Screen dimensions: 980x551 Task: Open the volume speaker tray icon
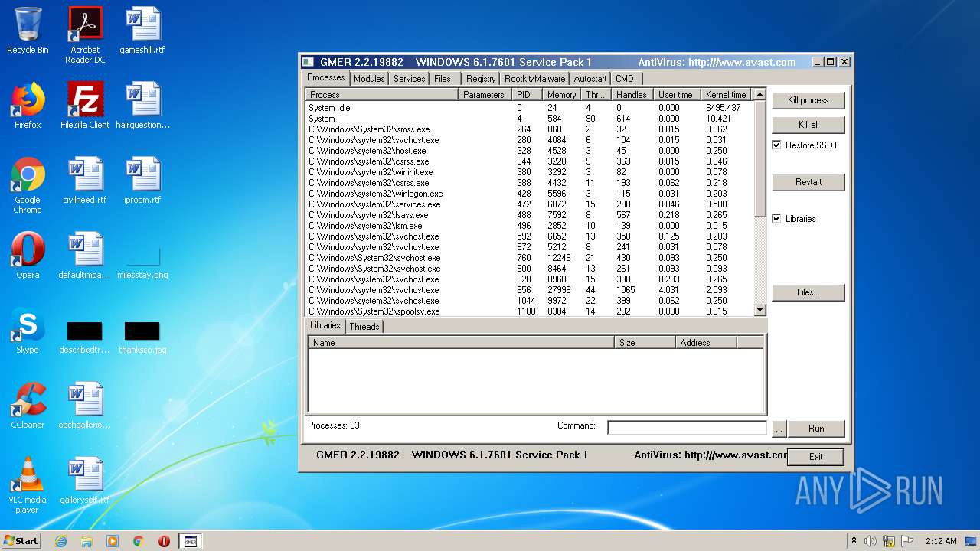pyautogui.click(x=871, y=541)
